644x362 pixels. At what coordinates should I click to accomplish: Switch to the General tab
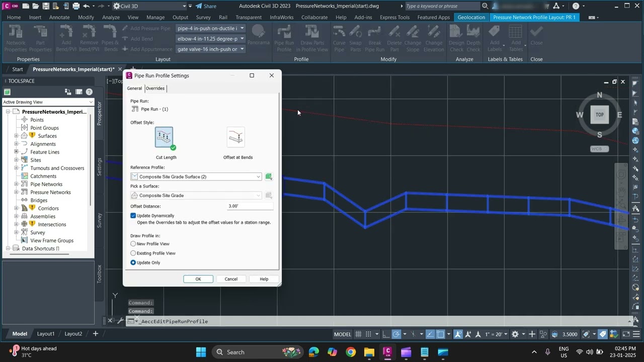coord(134,88)
